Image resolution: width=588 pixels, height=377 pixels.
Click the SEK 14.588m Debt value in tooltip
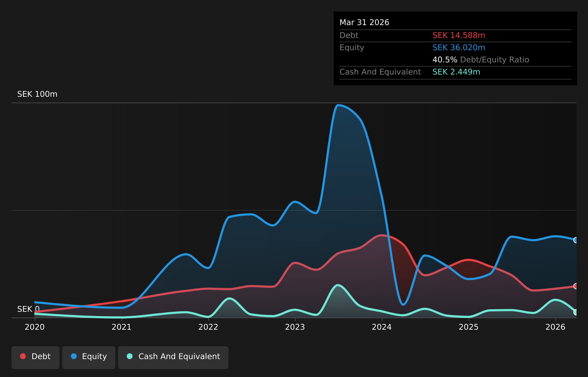coord(459,35)
